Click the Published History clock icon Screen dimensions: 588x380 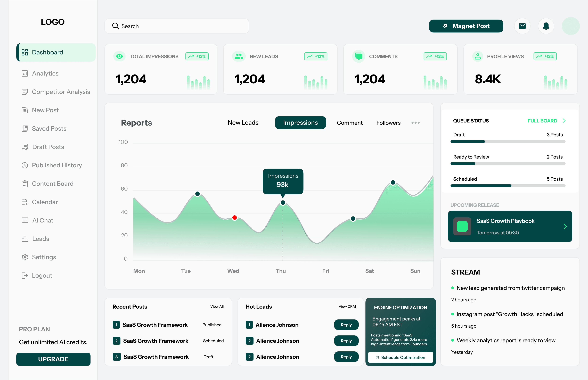[25, 165]
